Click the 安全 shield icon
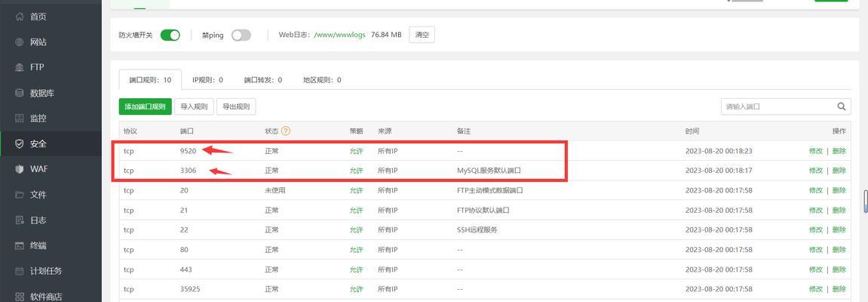The image size is (868, 302). tap(20, 143)
